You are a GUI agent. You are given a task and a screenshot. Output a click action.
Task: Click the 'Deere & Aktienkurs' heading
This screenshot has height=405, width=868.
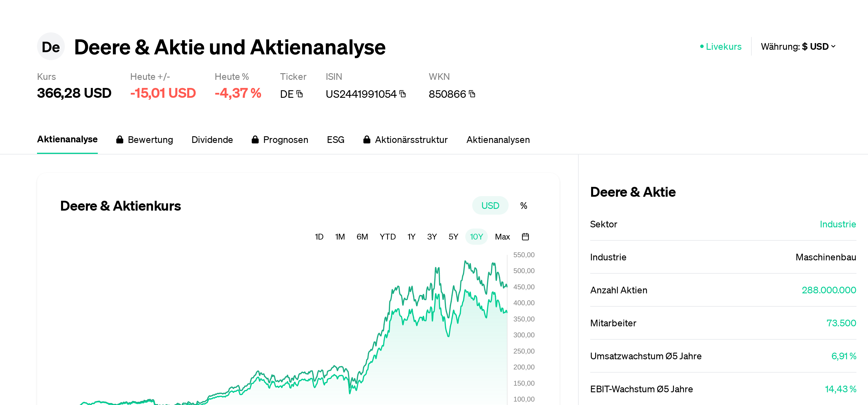click(121, 206)
